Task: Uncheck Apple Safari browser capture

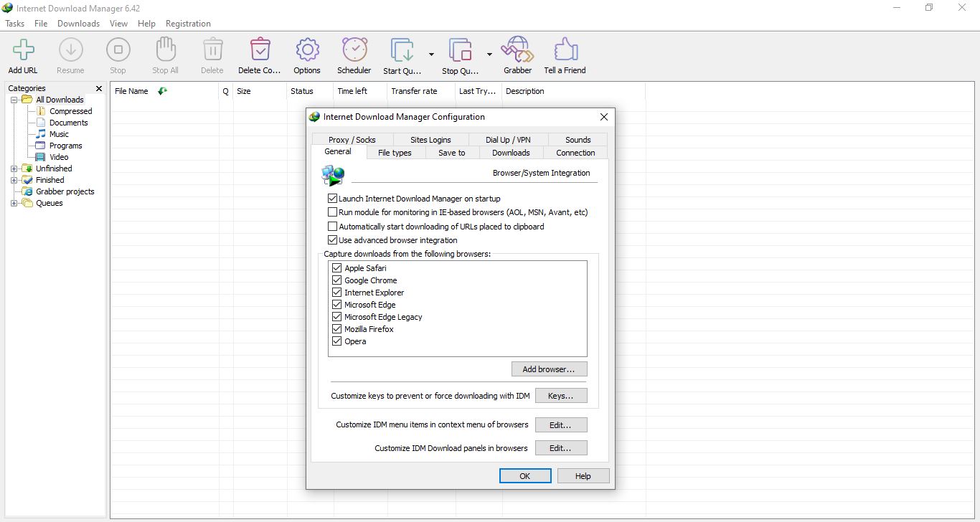Action: [x=336, y=268]
